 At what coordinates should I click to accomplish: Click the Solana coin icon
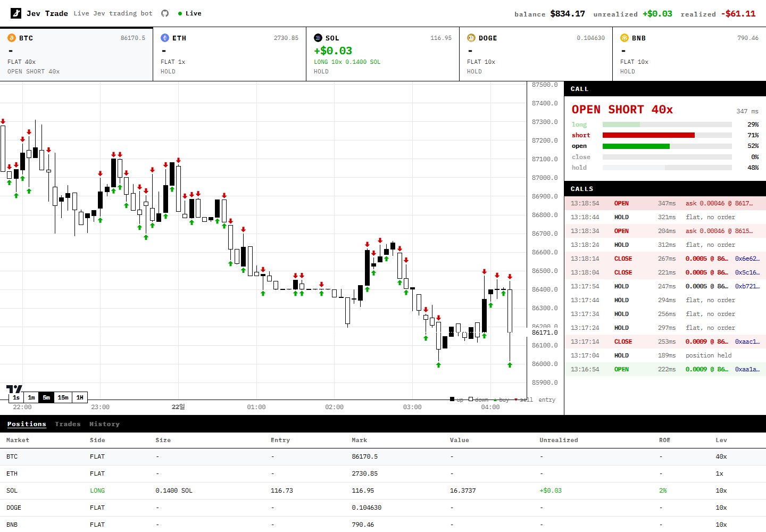[x=318, y=38]
